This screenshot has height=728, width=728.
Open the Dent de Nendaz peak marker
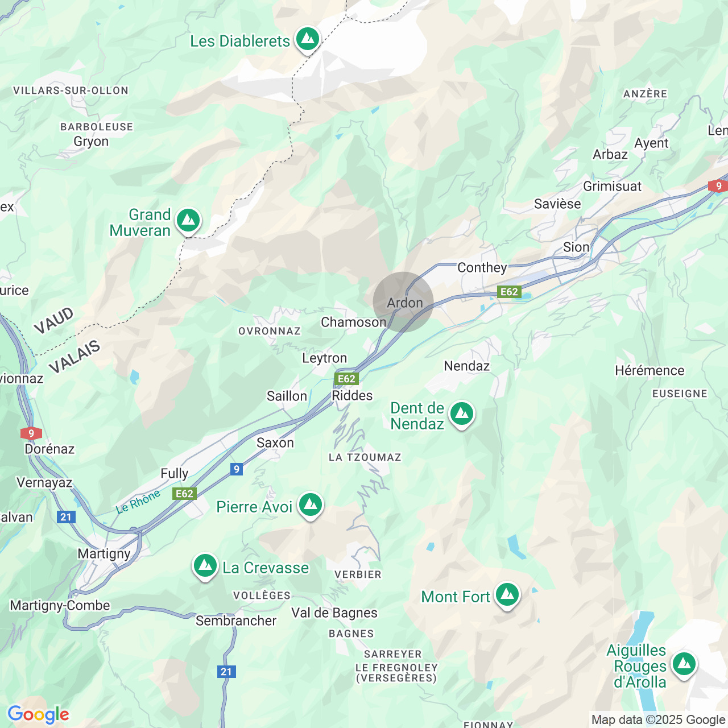462,414
